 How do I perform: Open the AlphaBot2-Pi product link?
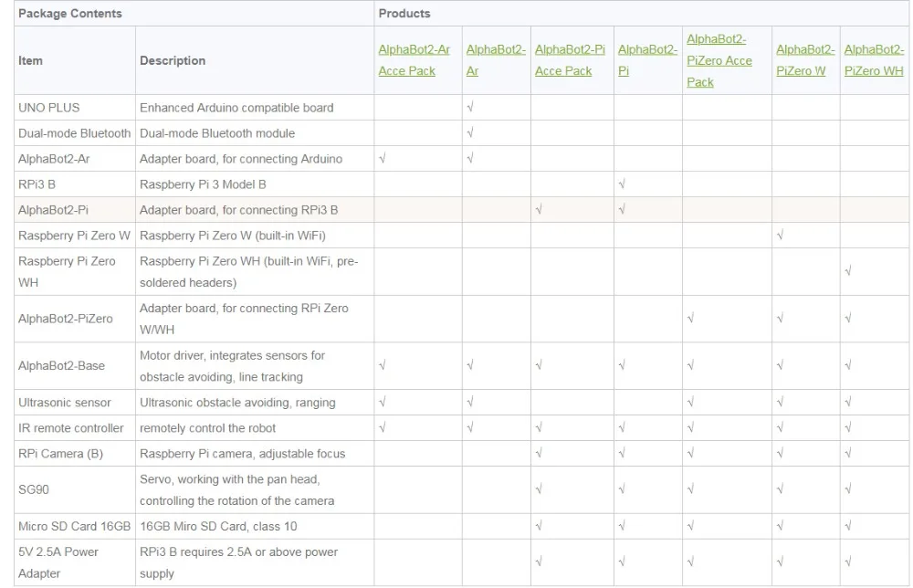click(x=647, y=60)
